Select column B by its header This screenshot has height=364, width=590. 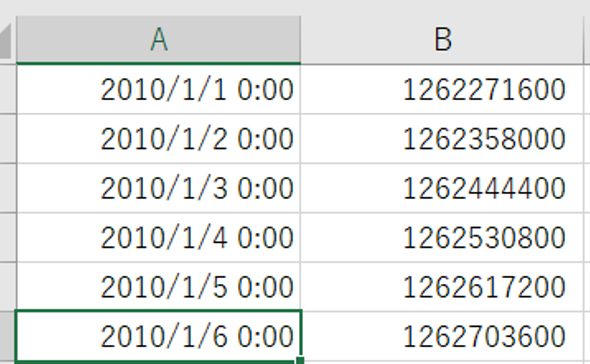click(x=442, y=40)
